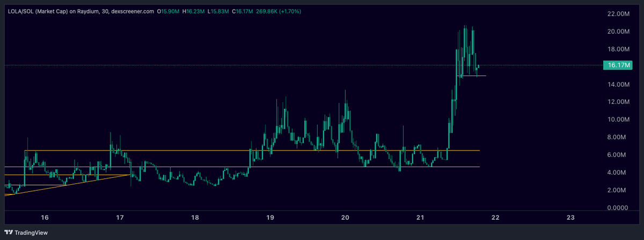Click date label 20 on time axis

[346, 217]
